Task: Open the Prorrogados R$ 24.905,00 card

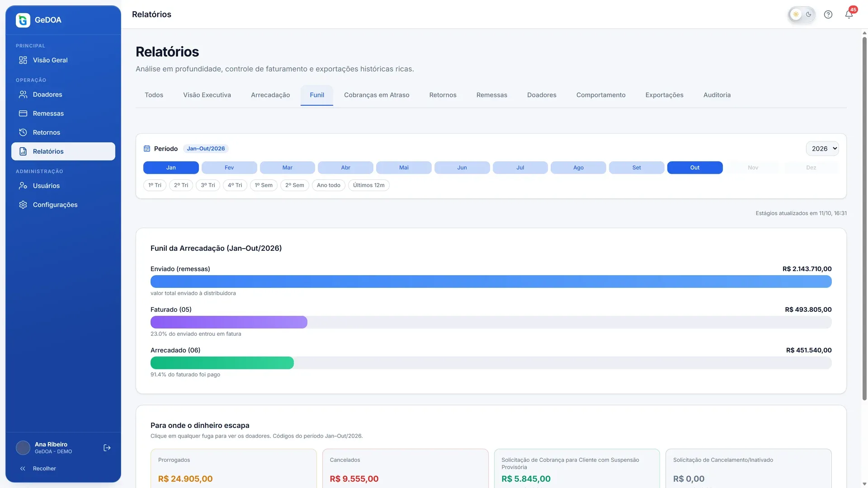Action: [x=234, y=468]
